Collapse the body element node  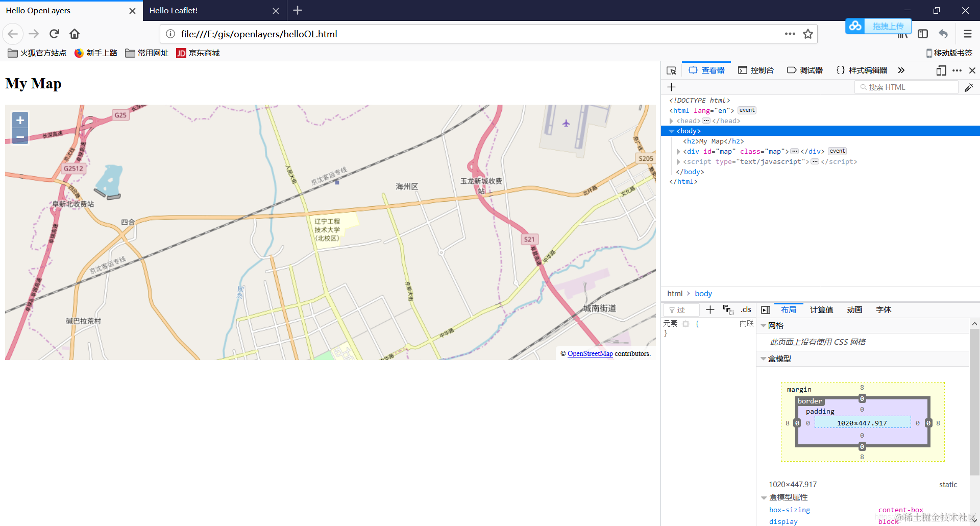tap(671, 131)
